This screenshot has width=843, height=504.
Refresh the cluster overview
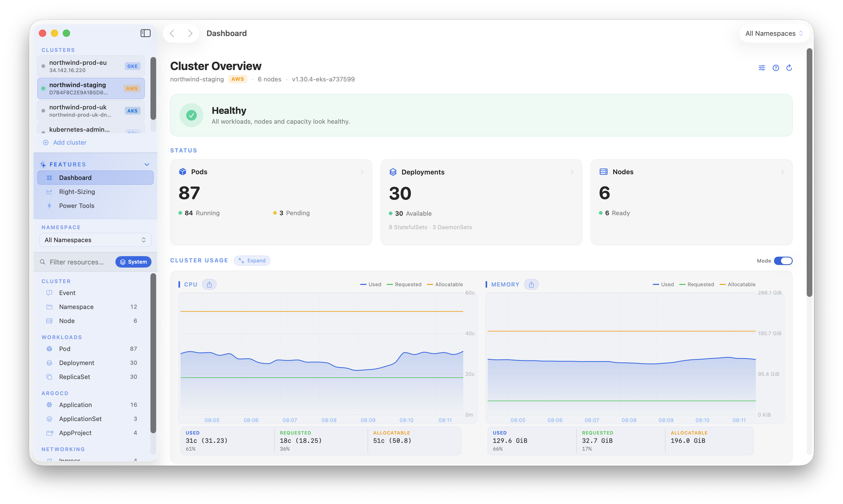789,68
